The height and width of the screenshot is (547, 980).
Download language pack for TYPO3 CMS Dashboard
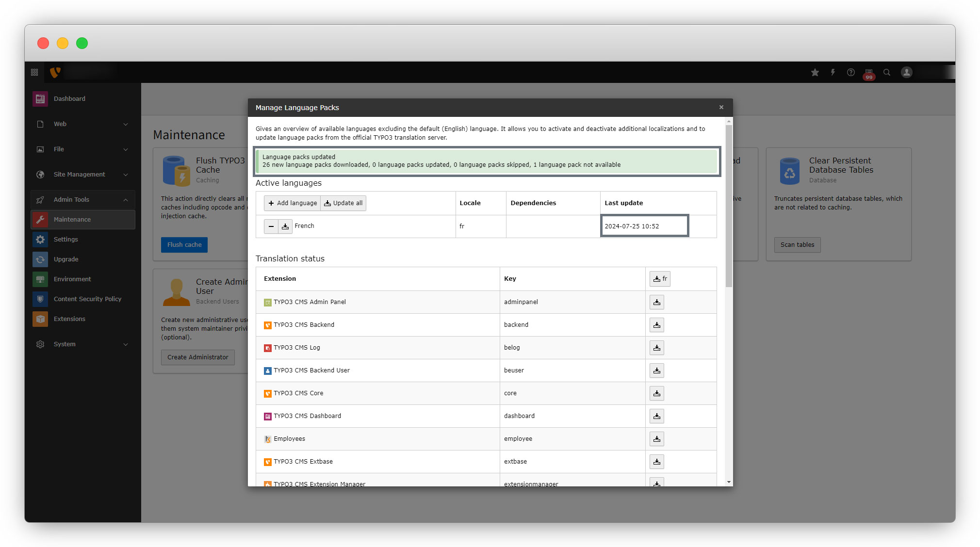coord(656,416)
